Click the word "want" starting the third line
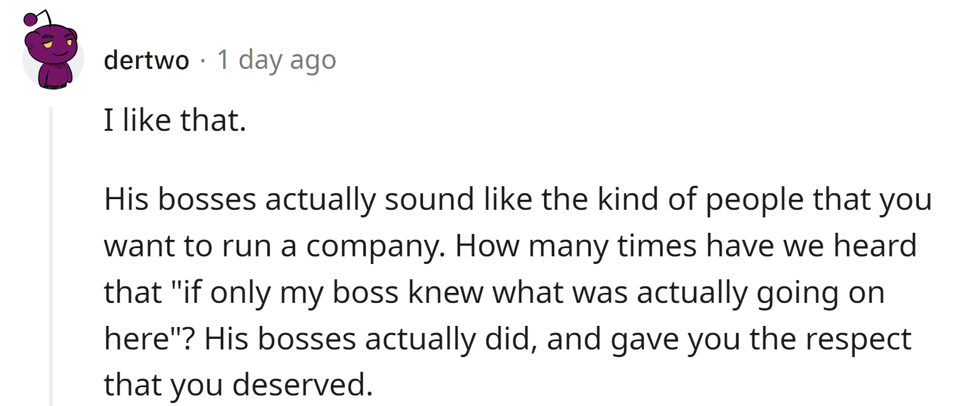980x406 pixels. pyautogui.click(x=137, y=246)
